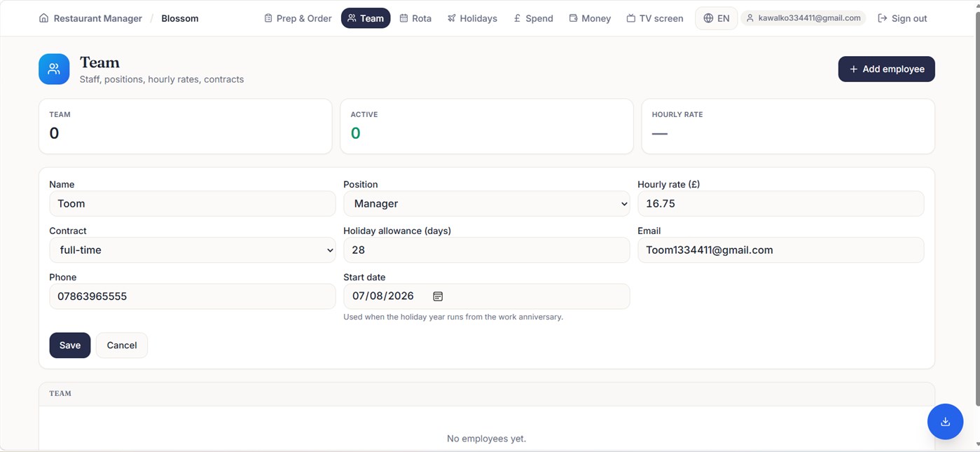
Task: Click the globe language icon
Action: [708, 18]
